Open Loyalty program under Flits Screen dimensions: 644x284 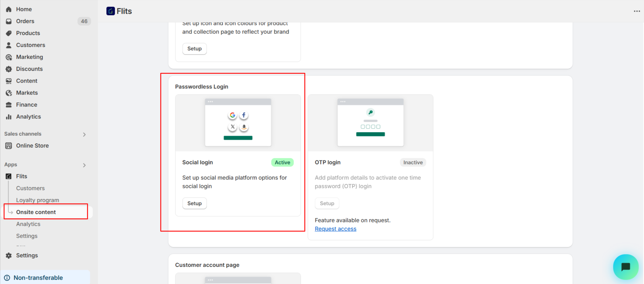tap(37, 200)
